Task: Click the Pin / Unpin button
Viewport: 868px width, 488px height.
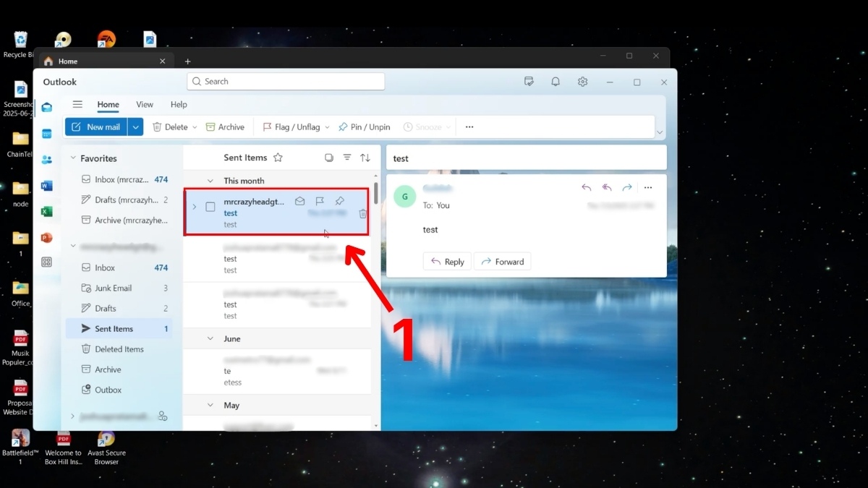Action: [364, 127]
